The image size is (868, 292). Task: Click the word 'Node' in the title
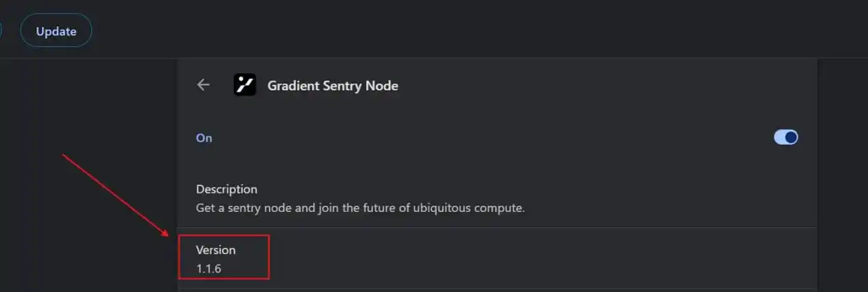[383, 86]
